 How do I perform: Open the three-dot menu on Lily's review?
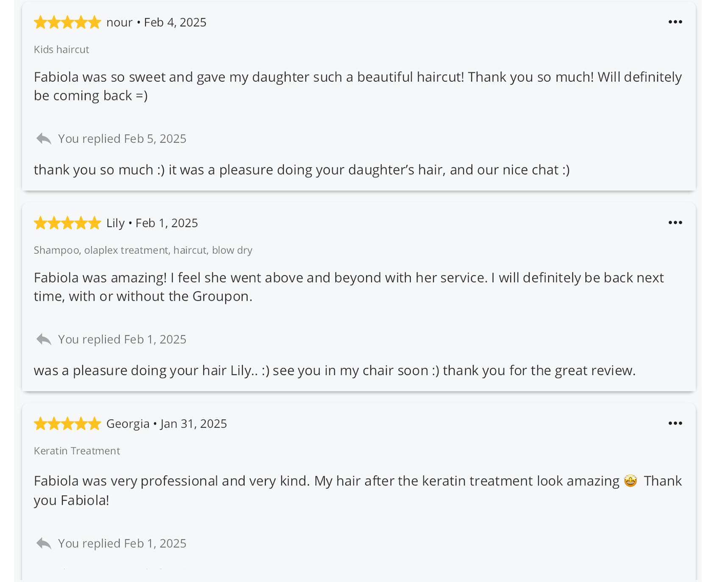click(x=675, y=223)
